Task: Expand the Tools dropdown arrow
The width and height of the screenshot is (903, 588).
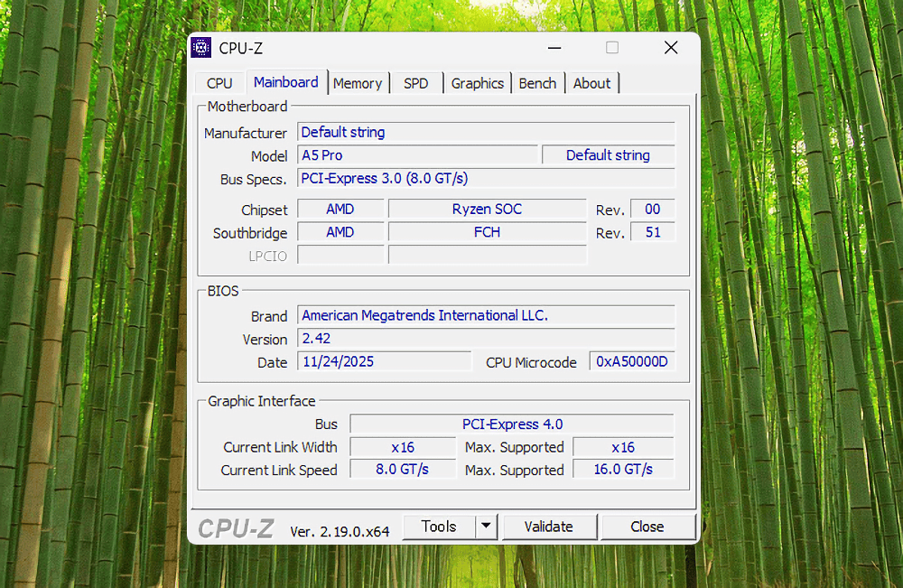Action: (x=484, y=526)
